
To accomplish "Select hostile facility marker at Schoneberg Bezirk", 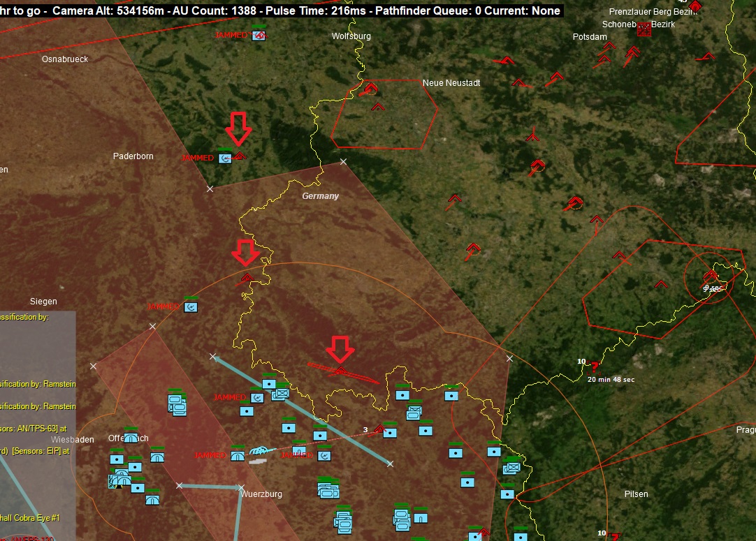I will (x=644, y=29).
